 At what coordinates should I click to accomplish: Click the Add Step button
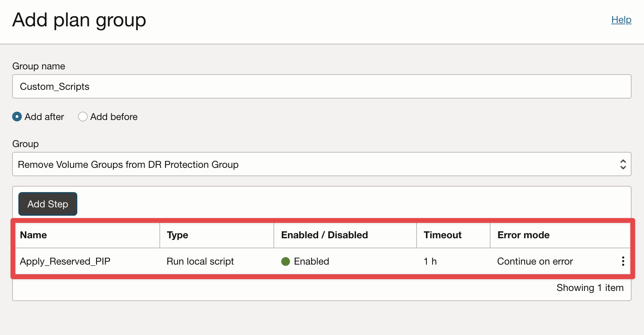pyautogui.click(x=48, y=204)
